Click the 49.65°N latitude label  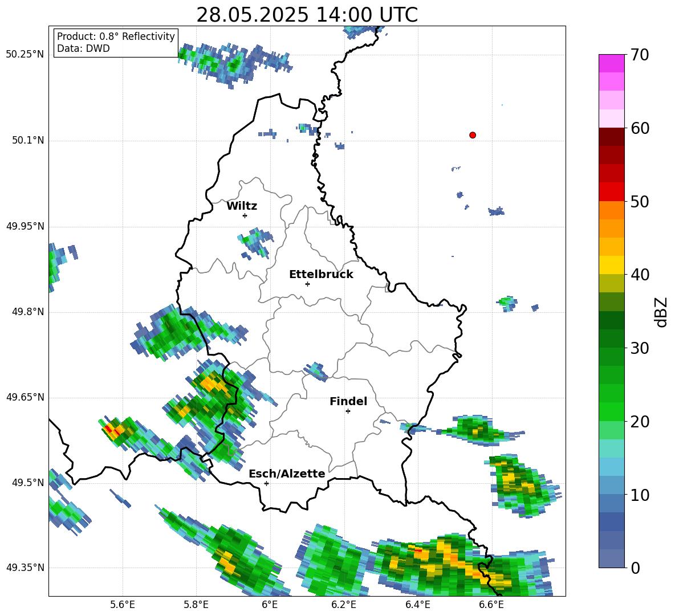25,397
